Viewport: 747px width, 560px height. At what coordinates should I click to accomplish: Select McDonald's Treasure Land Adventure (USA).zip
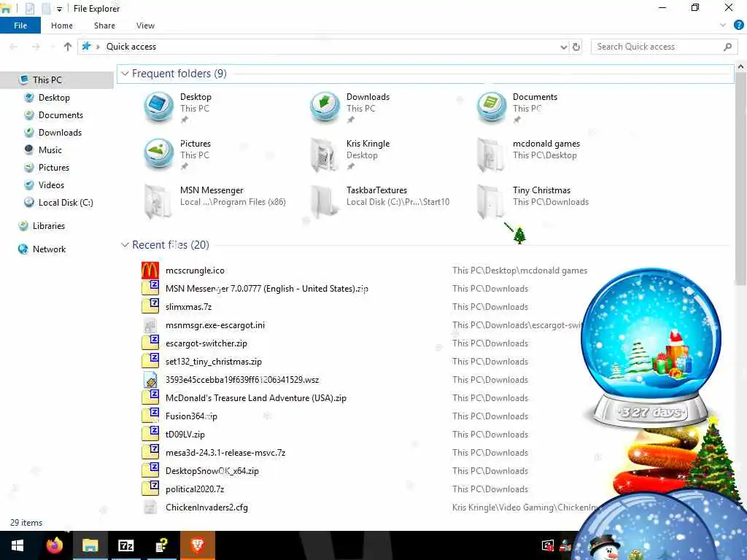coord(256,398)
